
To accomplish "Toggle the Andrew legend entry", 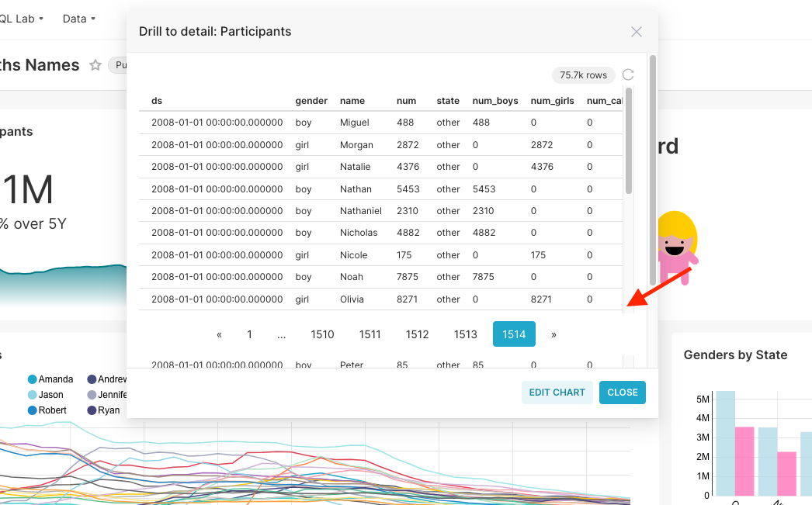I will [106, 379].
